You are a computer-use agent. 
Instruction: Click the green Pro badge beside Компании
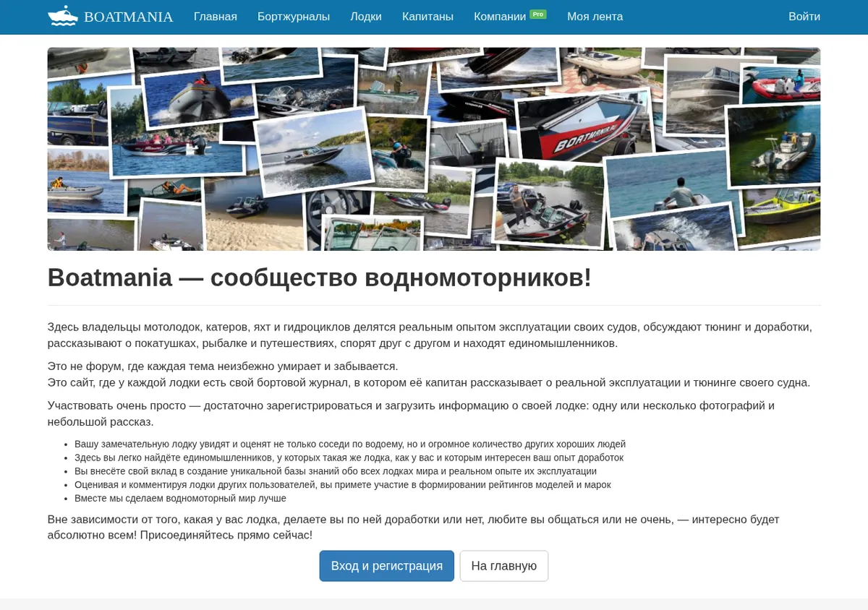point(537,14)
